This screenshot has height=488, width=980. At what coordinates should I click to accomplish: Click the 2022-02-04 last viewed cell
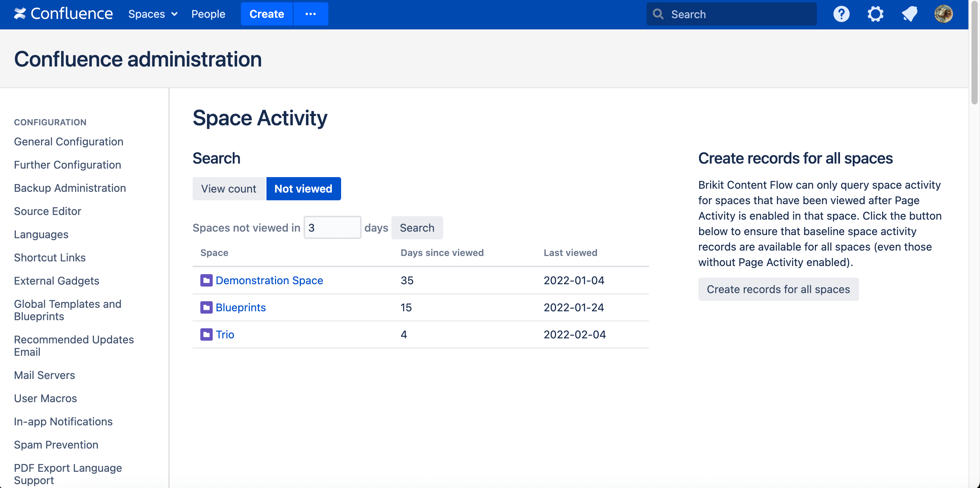click(575, 334)
